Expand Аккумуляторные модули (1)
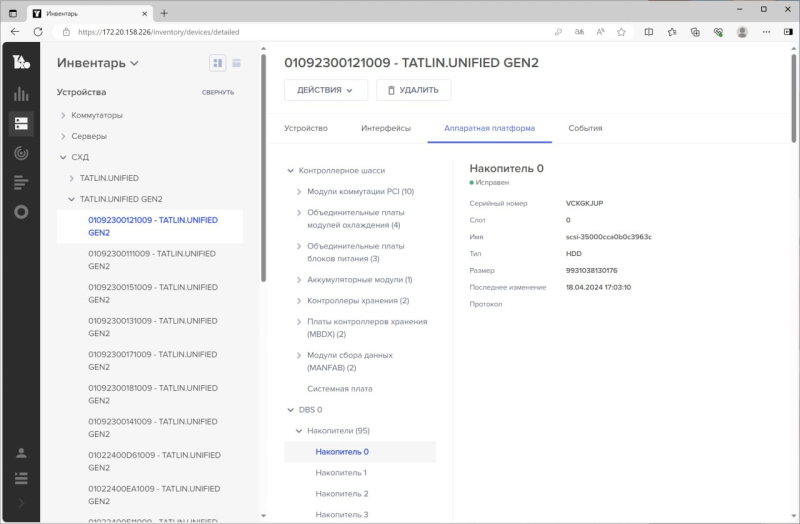This screenshot has height=524, width=800. click(299, 280)
